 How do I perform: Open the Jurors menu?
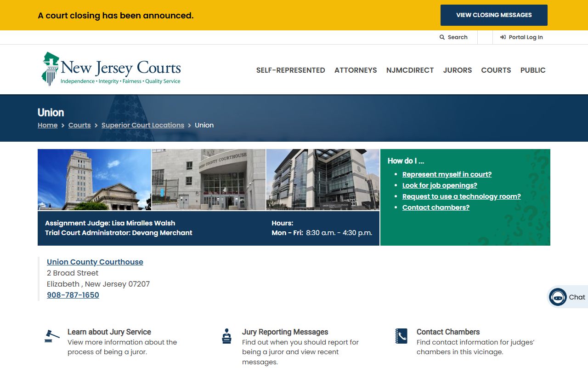pyautogui.click(x=458, y=70)
